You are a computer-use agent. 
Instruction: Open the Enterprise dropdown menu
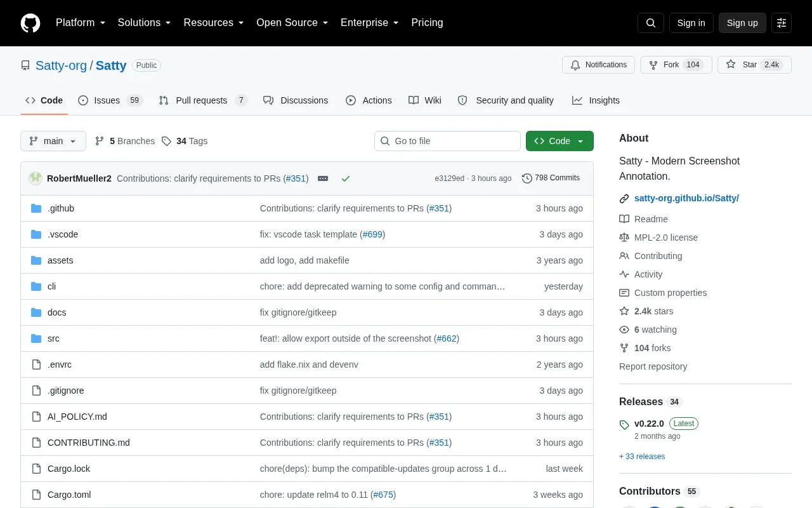click(370, 23)
